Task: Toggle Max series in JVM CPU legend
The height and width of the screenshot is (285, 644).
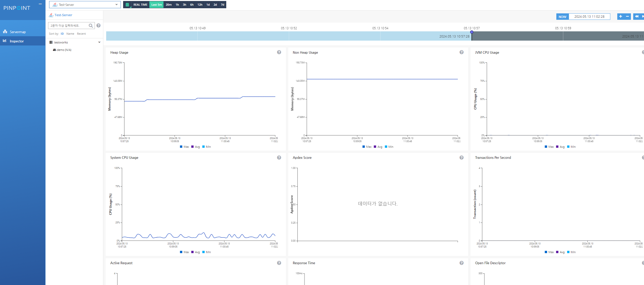Action: 549,147
